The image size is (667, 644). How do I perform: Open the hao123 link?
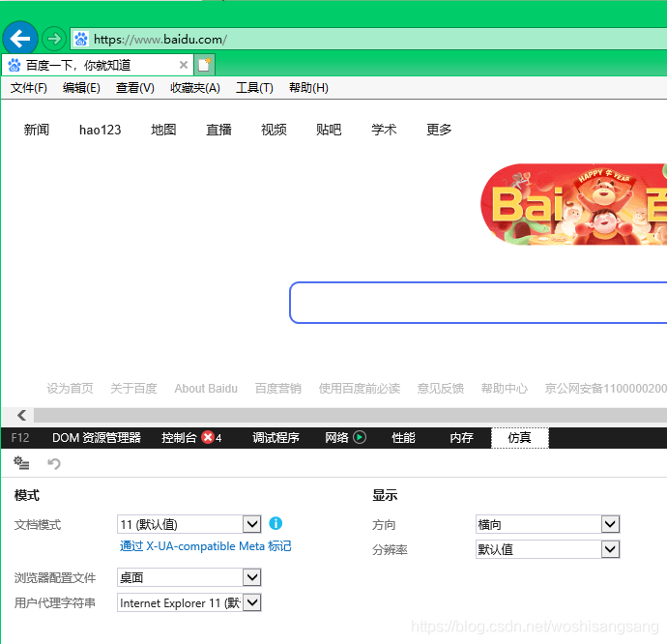click(100, 130)
